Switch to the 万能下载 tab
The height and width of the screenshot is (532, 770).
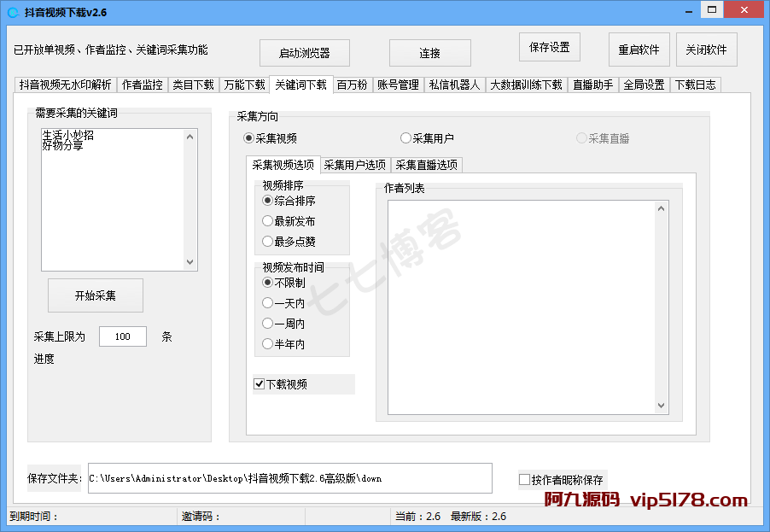coord(244,85)
